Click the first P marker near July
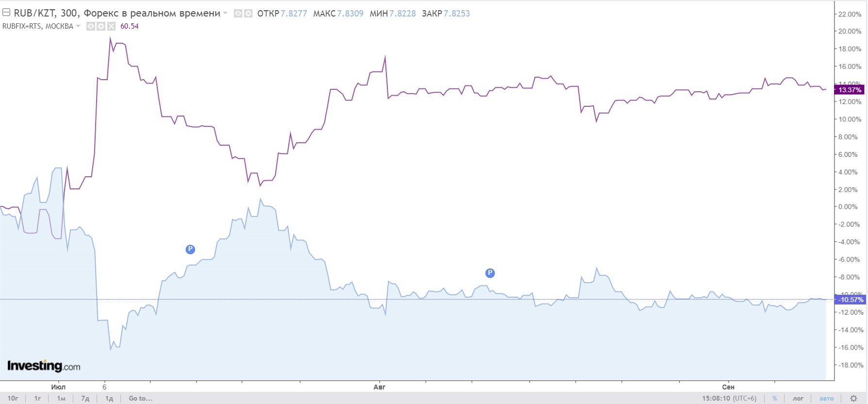This screenshot has height=404, width=868. click(x=190, y=249)
